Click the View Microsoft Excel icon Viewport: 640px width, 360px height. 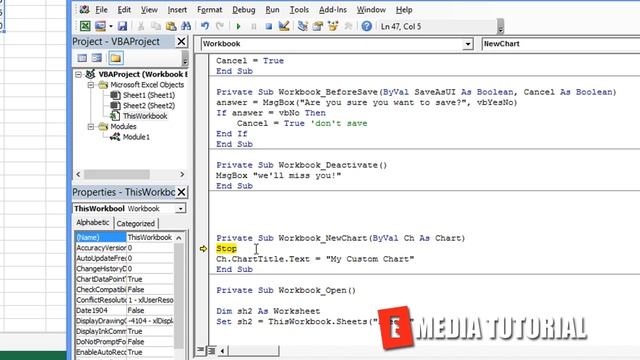click(85, 26)
